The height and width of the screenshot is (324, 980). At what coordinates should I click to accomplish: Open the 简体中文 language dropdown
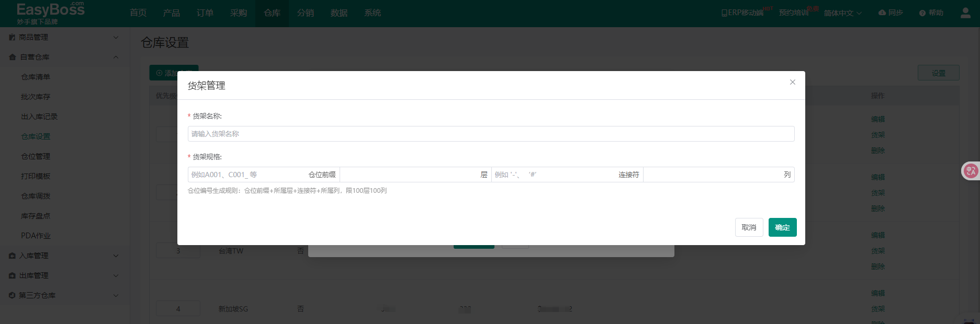click(842, 13)
